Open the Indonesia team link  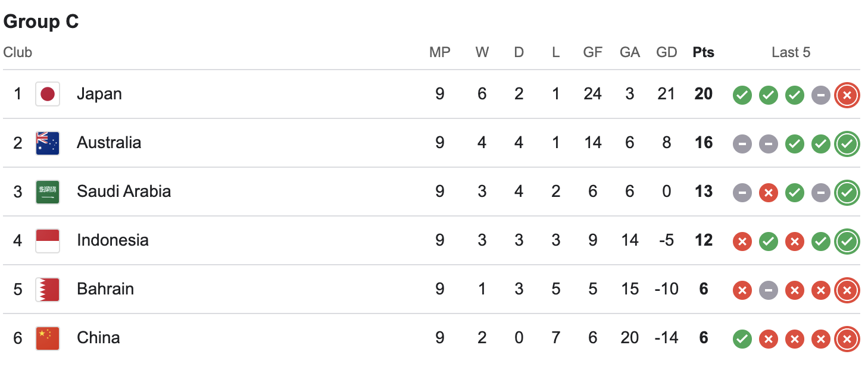[x=113, y=240]
